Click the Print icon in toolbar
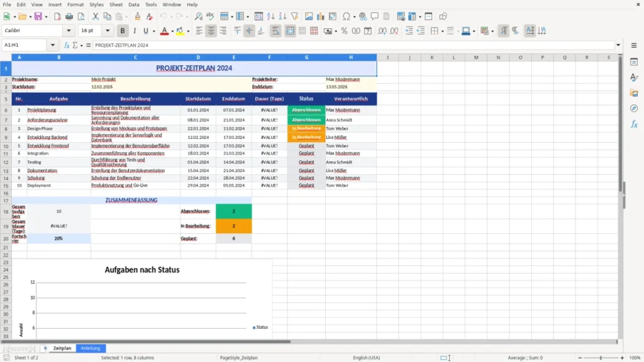Screen dimensions: 644x362 69,16
